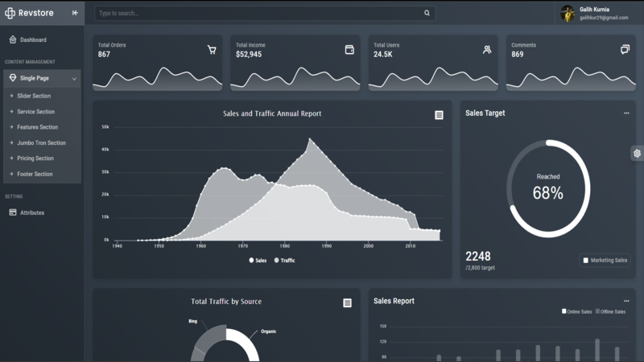
Task: Toggle the Offline Sales legend
Action: (611, 311)
